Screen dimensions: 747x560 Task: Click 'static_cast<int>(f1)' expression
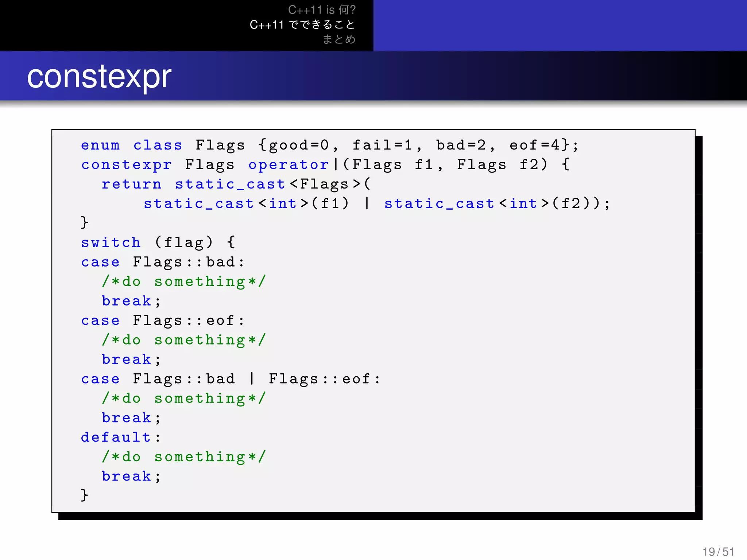point(247,203)
